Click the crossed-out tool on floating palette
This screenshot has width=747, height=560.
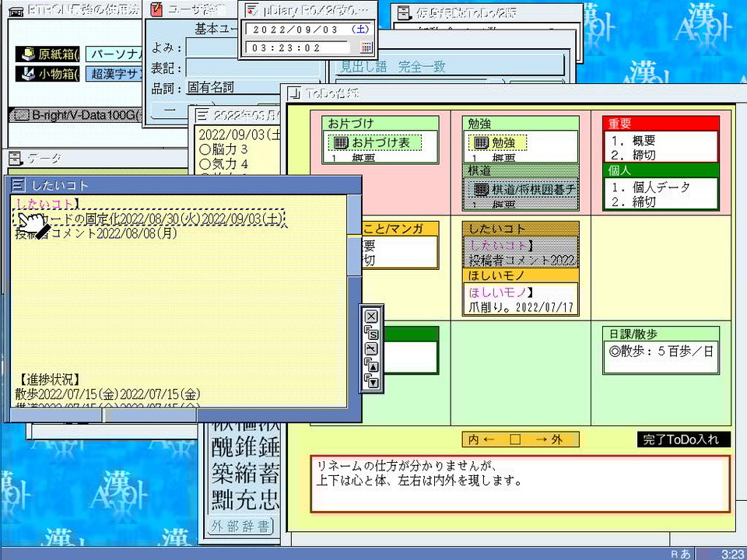tap(372, 348)
